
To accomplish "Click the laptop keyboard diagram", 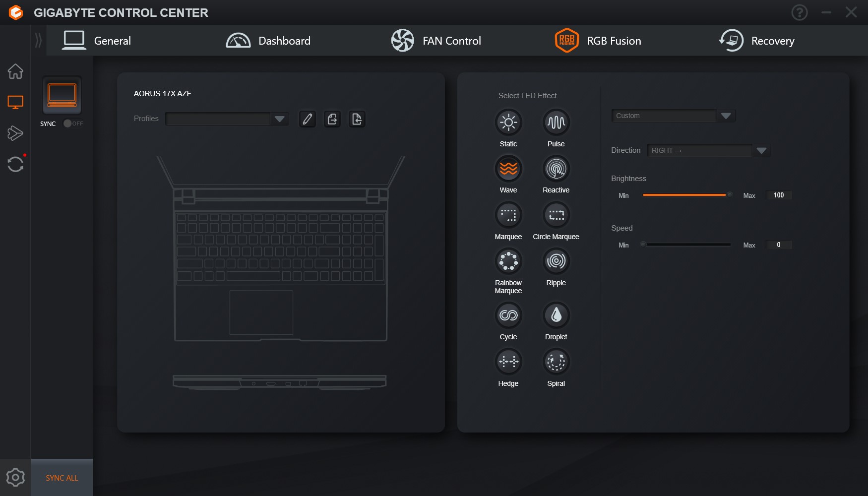I will pyautogui.click(x=280, y=248).
